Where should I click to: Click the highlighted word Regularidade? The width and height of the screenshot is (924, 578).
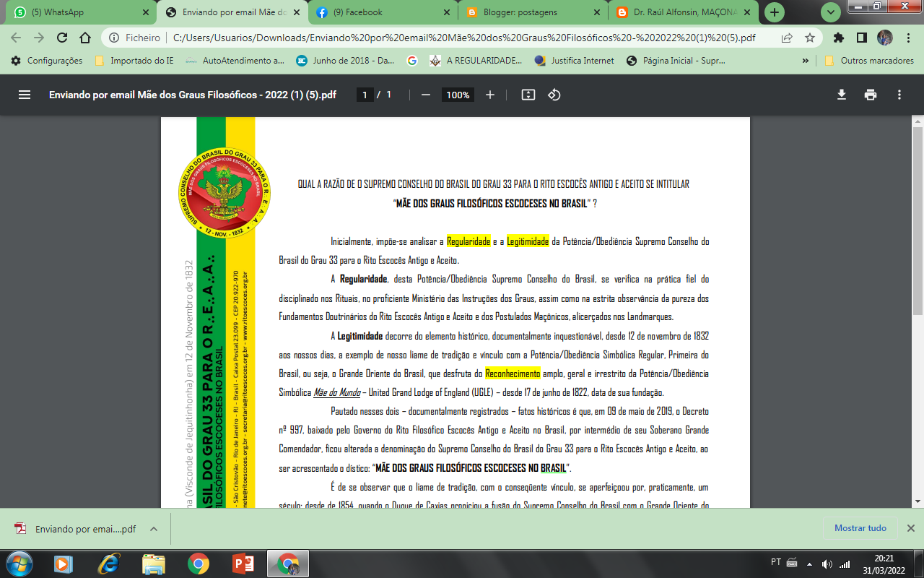468,241
